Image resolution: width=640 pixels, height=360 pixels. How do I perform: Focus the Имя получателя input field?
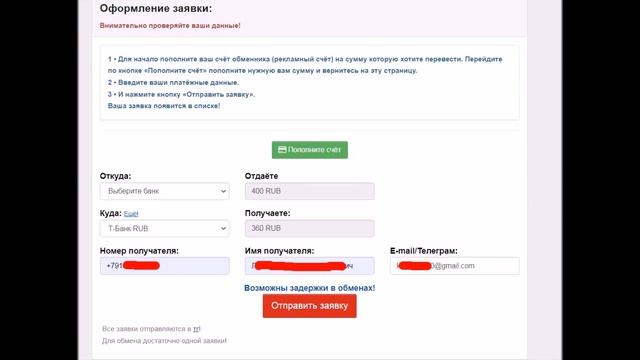coord(309,266)
